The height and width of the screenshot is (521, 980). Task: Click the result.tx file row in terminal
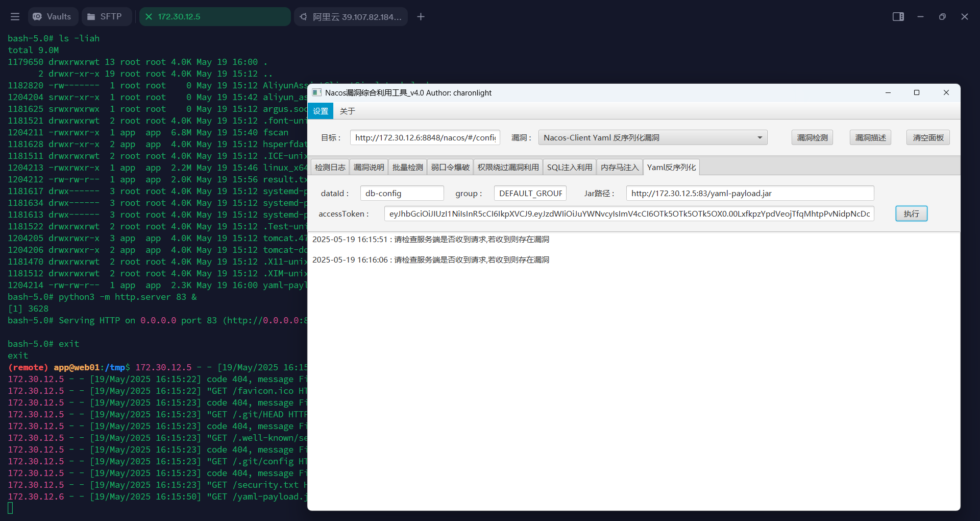tap(157, 179)
